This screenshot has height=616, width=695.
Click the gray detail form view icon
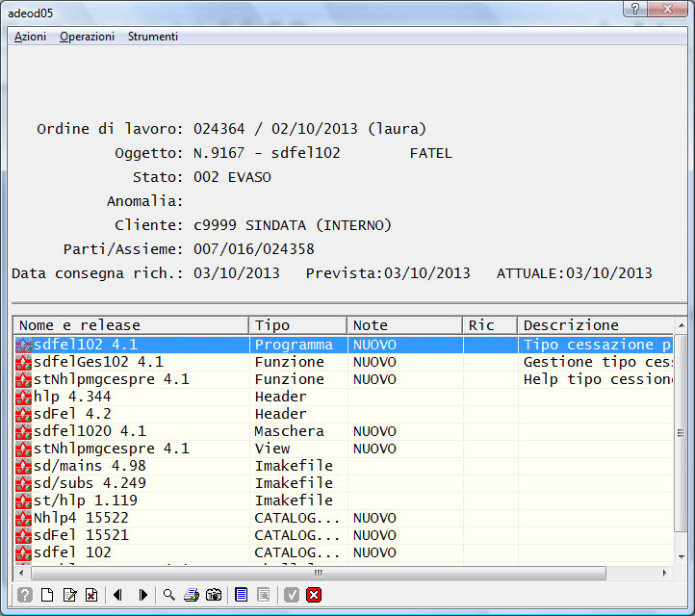click(x=264, y=595)
